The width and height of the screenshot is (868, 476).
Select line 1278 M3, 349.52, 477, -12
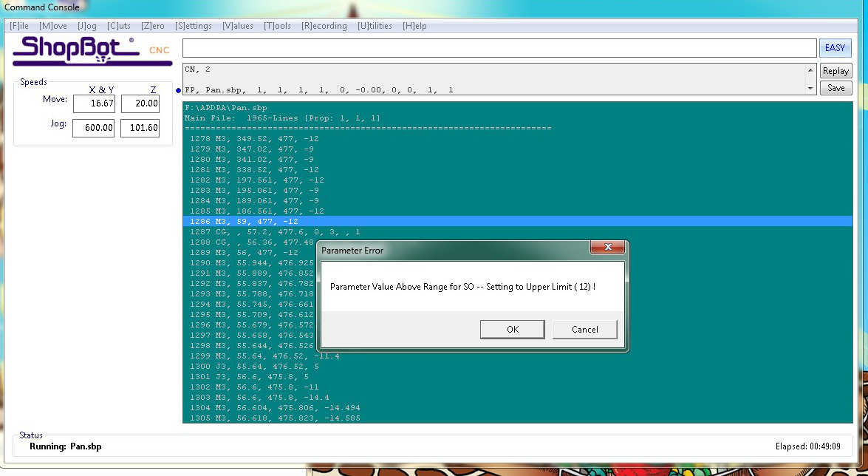coord(254,138)
